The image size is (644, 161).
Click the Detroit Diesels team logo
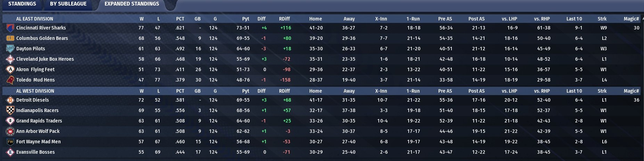(10, 100)
